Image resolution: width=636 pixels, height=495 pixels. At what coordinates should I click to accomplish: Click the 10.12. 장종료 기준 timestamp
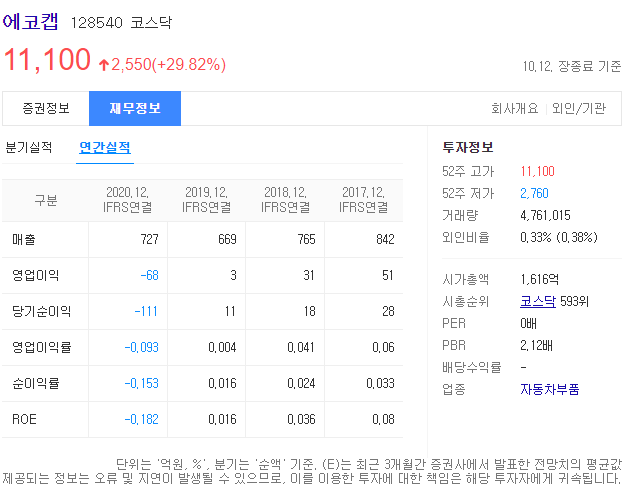[x=572, y=66]
